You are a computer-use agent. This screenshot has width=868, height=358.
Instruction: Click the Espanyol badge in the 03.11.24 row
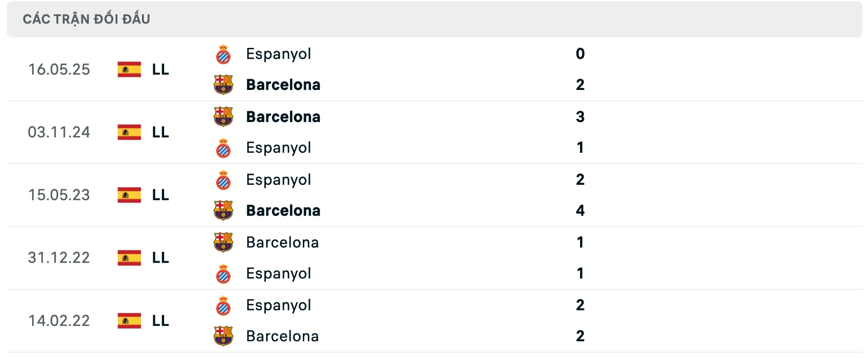tap(223, 147)
